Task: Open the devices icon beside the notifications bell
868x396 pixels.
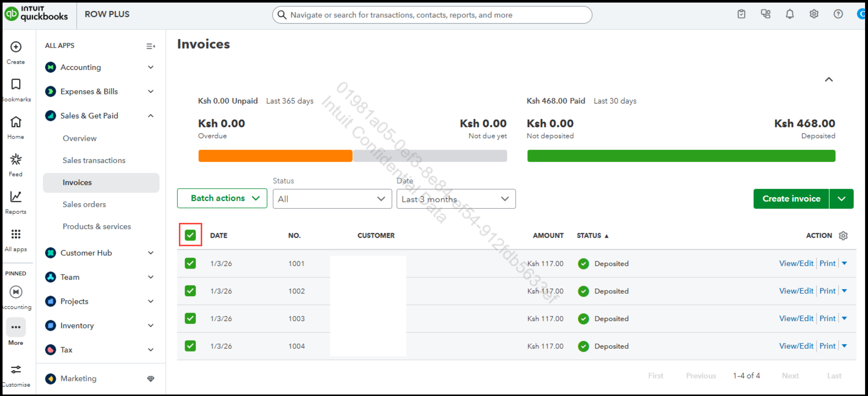Action: tap(766, 14)
